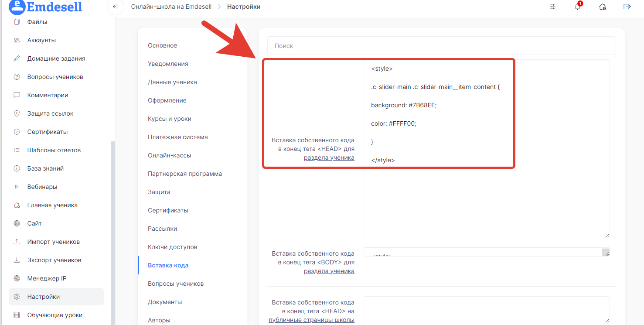Viewport: 644px width, 325px height.
Task: Click the Certificates icon in left sidebar
Action: [x=17, y=132]
